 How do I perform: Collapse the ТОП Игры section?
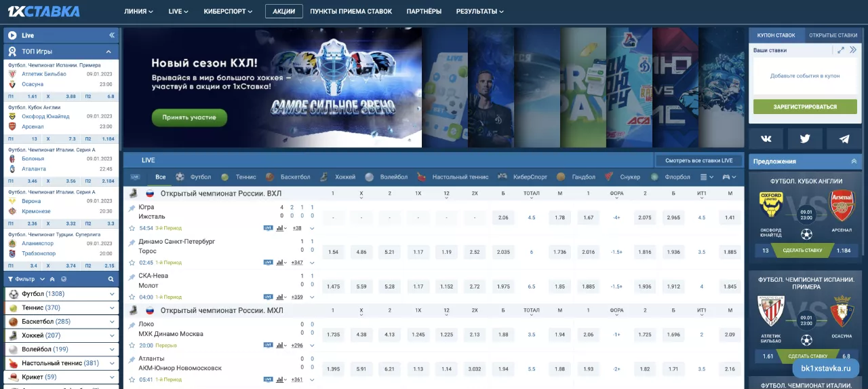coord(108,52)
